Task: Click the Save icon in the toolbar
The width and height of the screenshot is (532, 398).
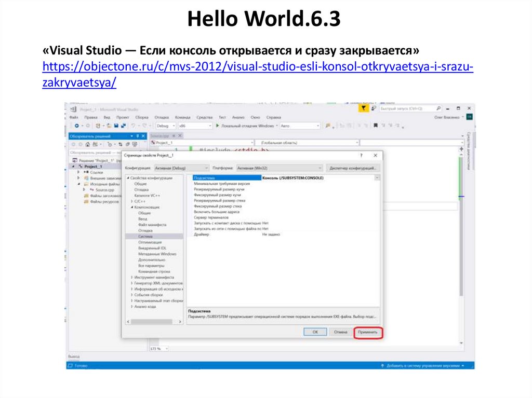Action: point(116,126)
